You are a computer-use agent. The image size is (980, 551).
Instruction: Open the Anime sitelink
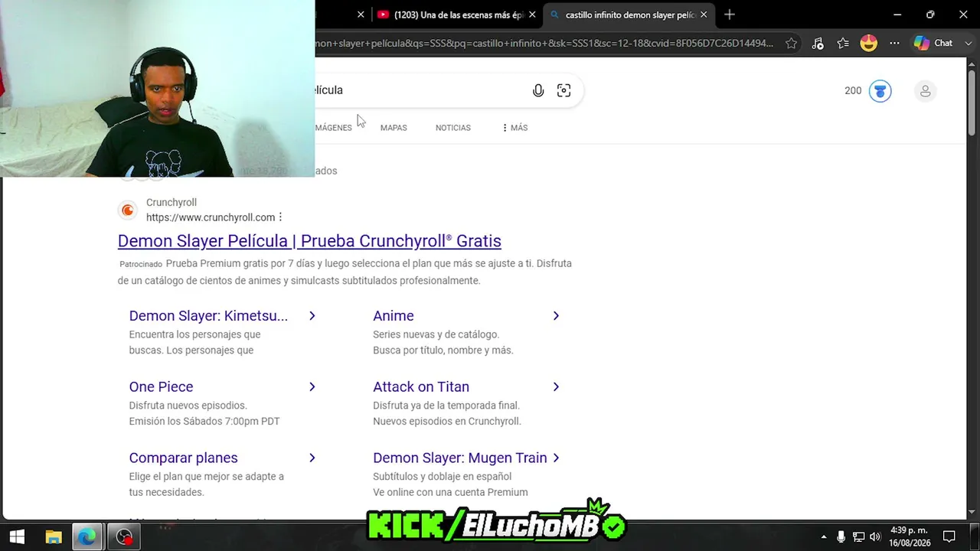(x=394, y=316)
